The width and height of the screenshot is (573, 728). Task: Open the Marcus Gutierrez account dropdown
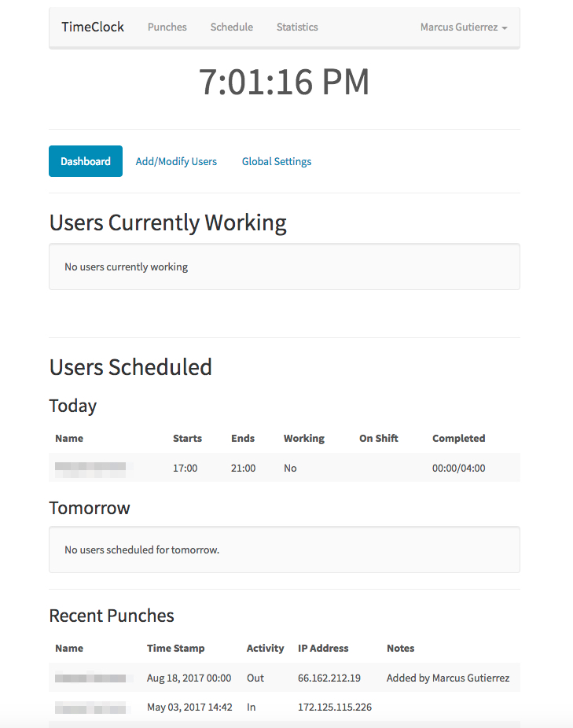click(x=463, y=27)
